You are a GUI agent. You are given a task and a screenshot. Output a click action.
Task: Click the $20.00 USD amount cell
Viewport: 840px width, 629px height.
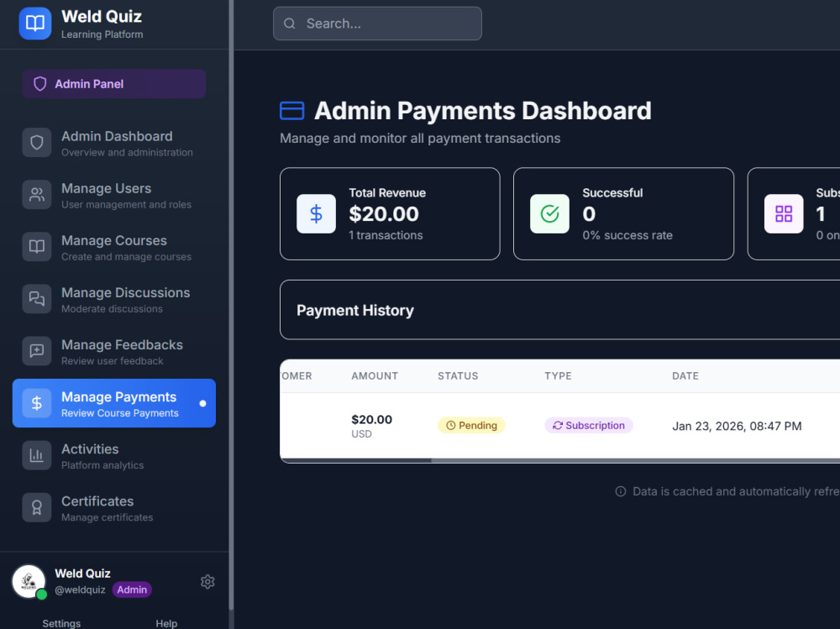(x=372, y=426)
